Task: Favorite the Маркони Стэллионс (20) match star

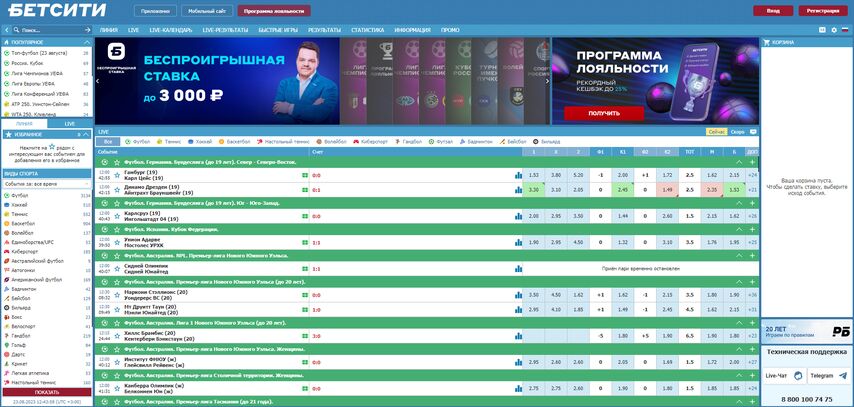Action: tap(117, 295)
